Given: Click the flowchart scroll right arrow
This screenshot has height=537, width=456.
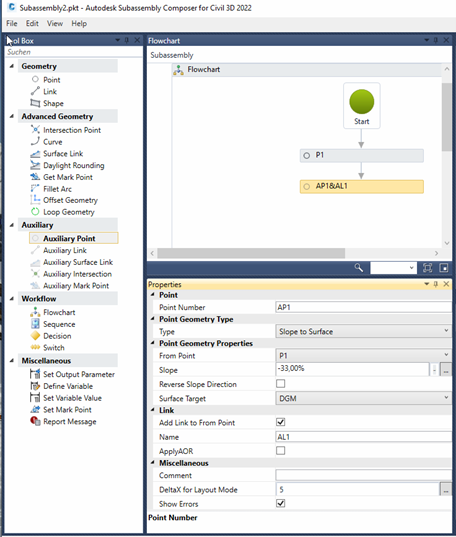Looking at the screenshot, I should pos(436,253).
